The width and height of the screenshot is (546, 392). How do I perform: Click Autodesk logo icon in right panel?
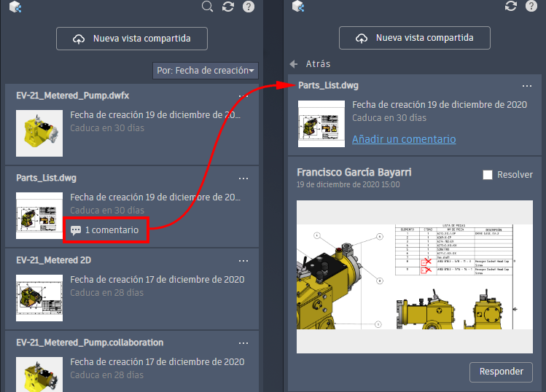coord(297,7)
